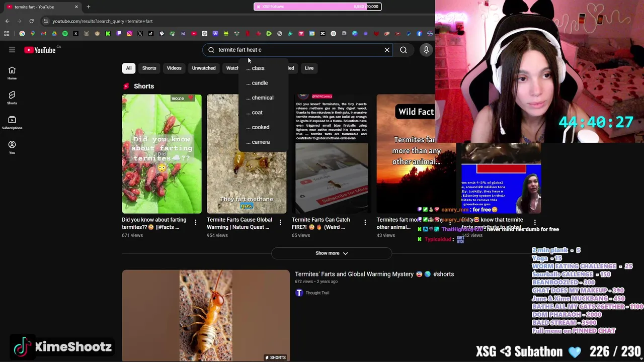
Task: Close the 'termite fart - YouTube' tab
Action: (76, 7)
